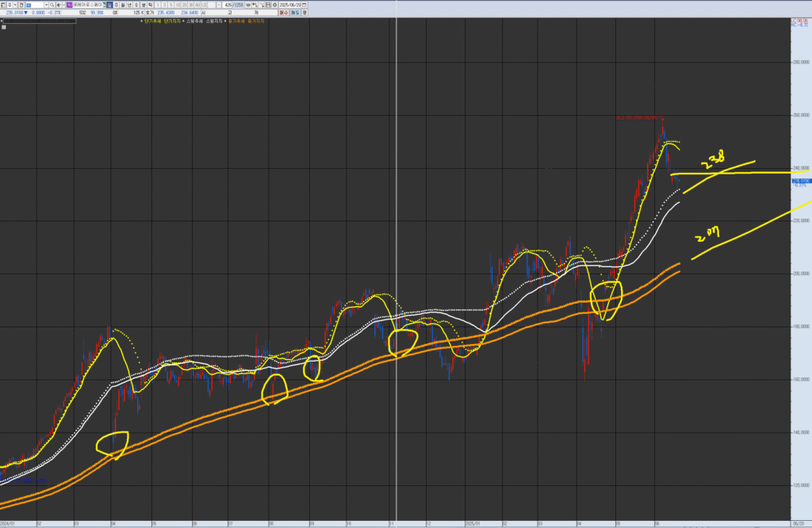Viewport: 812px width, 528px height.
Task: Select the 년 yearly period button
Action: click(x=129, y=5)
